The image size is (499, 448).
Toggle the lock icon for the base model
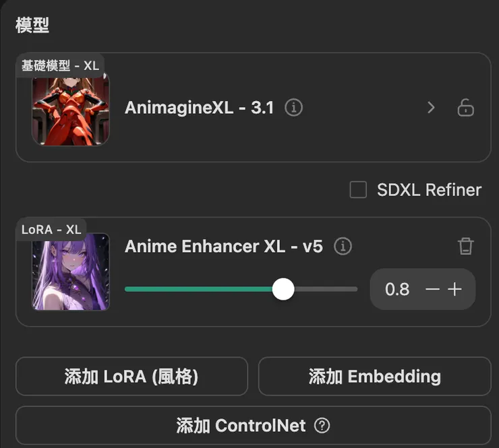coord(465,108)
